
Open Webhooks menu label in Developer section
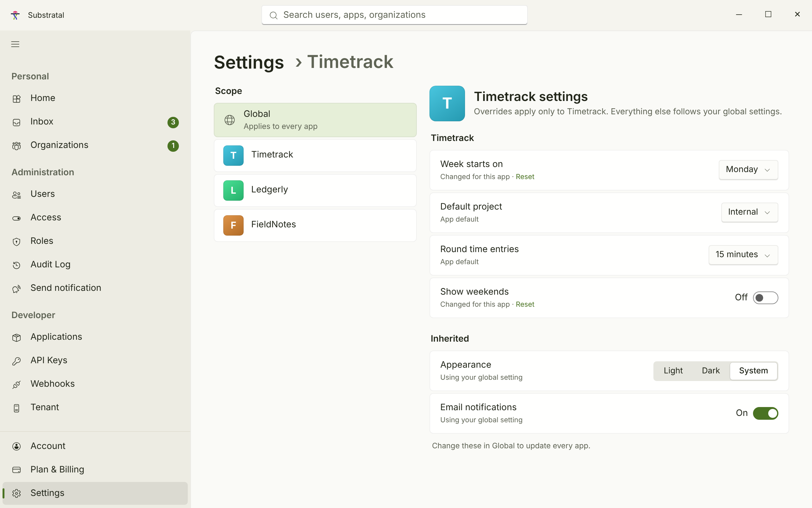(53, 384)
